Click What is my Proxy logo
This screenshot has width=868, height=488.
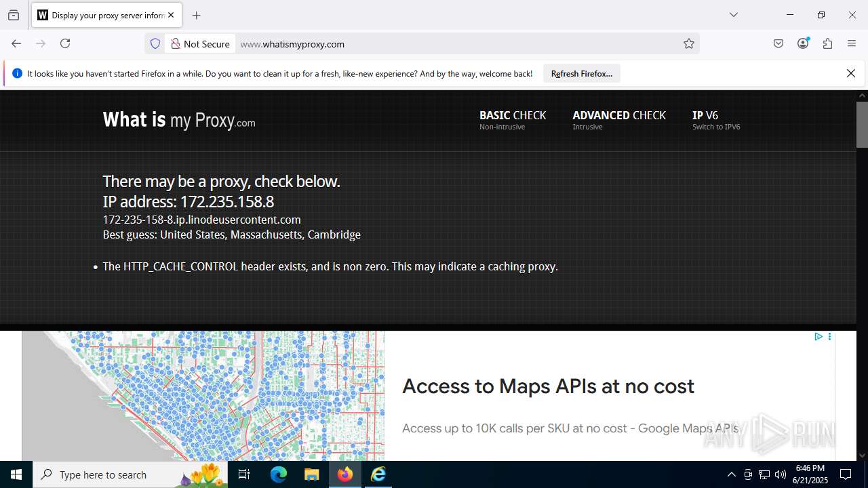(x=179, y=120)
